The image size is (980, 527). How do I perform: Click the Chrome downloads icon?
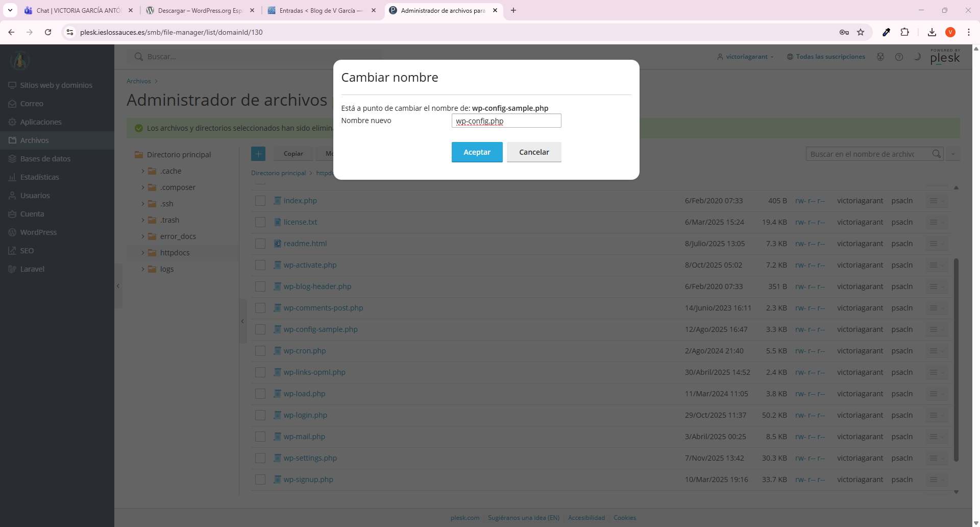point(932,32)
